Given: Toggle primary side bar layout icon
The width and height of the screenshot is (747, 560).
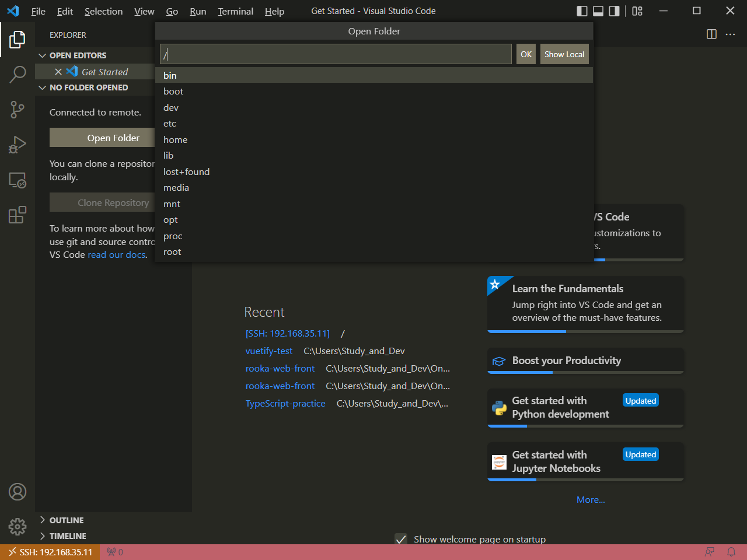Looking at the screenshot, I should tap(582, 11).
